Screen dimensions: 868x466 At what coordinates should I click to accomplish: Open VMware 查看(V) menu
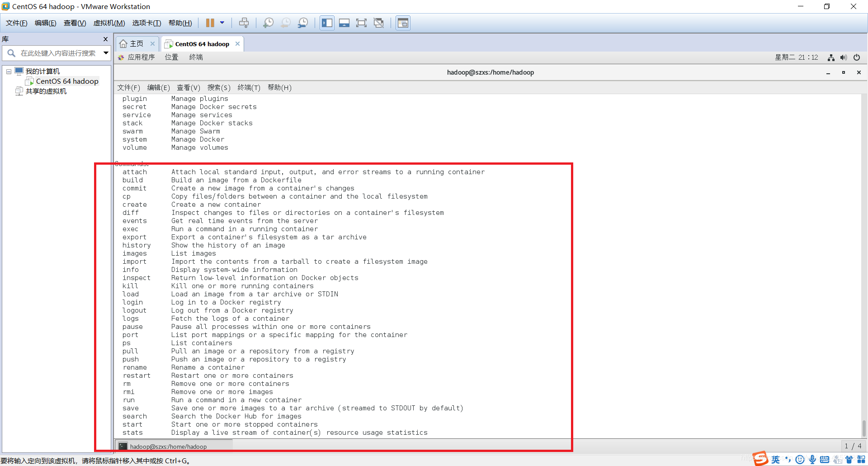[75, 23]
